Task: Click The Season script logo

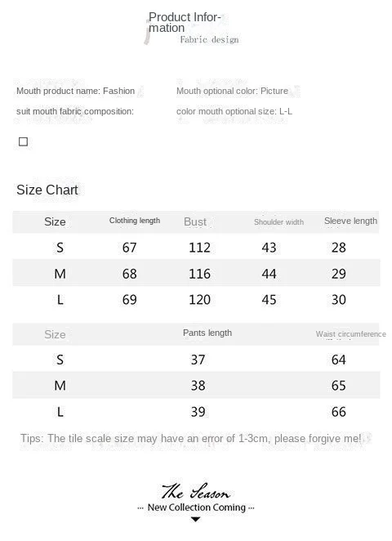Action: 195,491
